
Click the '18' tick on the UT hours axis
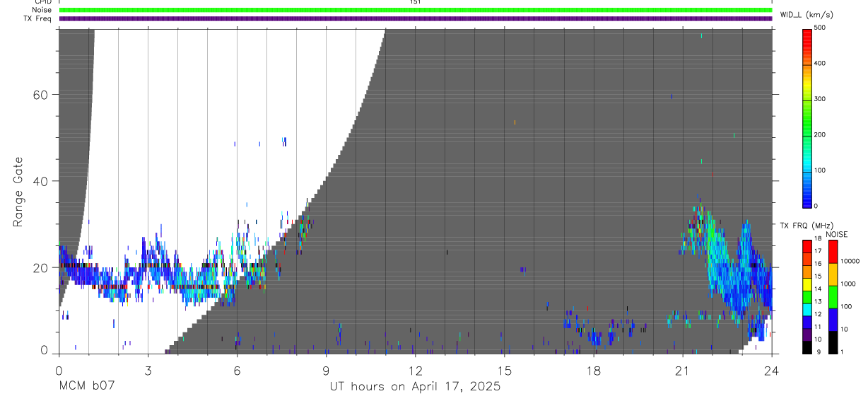point(594,369)
